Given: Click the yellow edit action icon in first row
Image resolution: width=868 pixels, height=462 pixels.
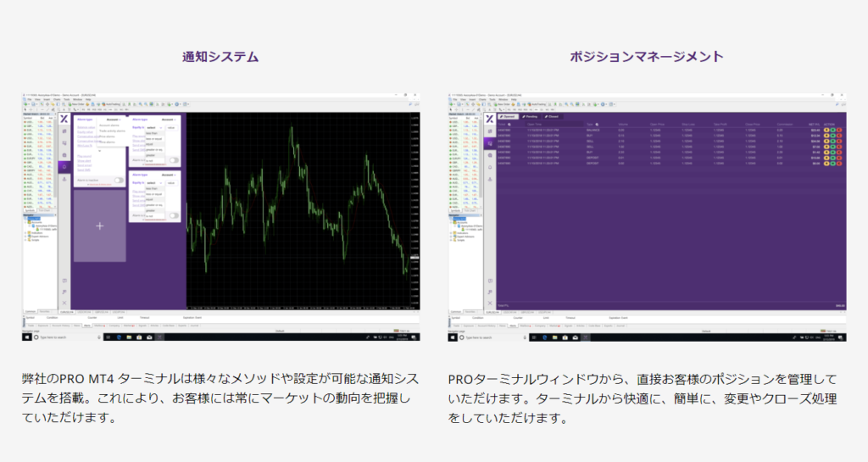Looking at the screenshot, I should (826, 129).
